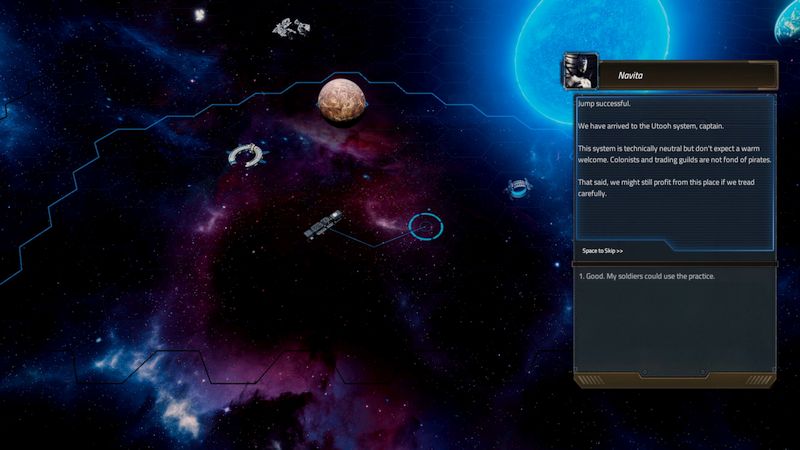The image size is (800, 450).
Task: Click the small bright object in top-left
Action: [198, 14]
